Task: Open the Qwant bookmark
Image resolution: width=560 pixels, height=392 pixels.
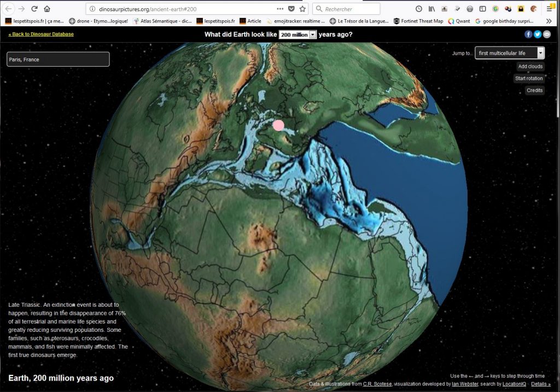Action: 459,21
